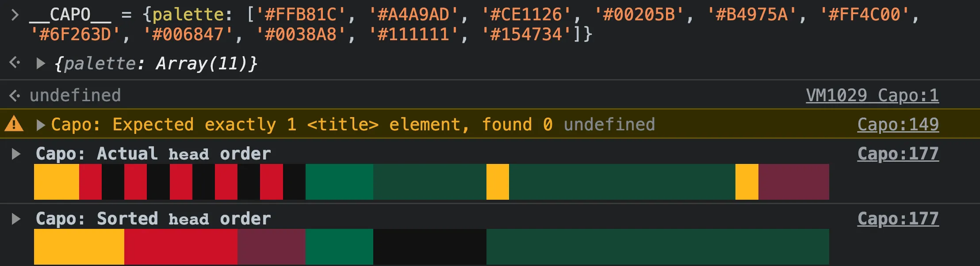Click the return value arrow beside {palette: Array(11)}
The image size is (980, 266).
coord(41,63)
